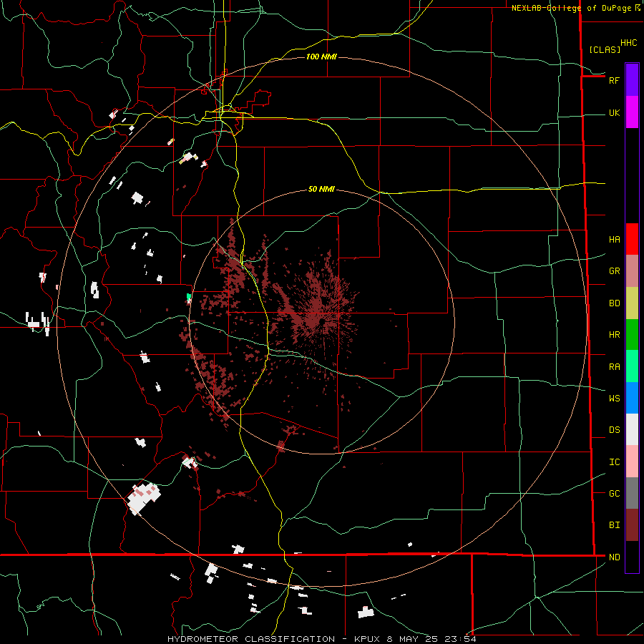Click the UK legend label text
The height and width of the screenshot is (644, 644).
(614, 112)
